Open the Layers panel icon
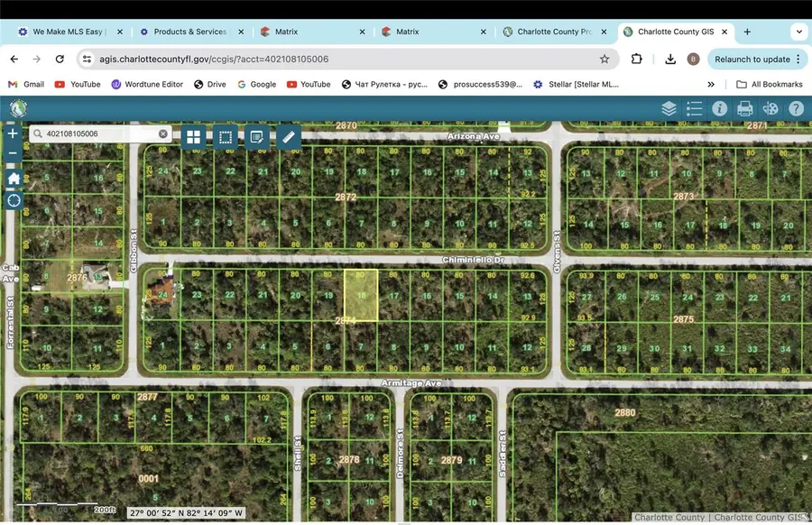Image resolution: width=812 pixels, height=525 pixels. [x=669, y=108]
